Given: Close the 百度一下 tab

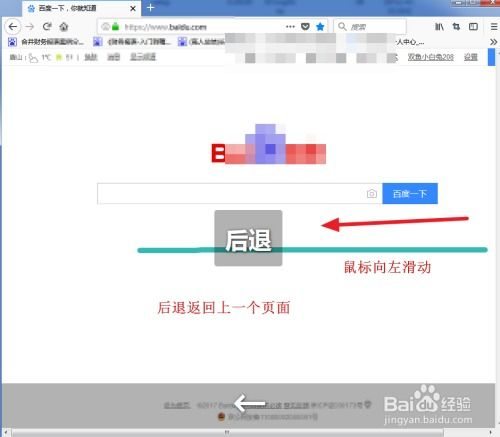Looking at the screenshot, I should [x=133, y=8].
